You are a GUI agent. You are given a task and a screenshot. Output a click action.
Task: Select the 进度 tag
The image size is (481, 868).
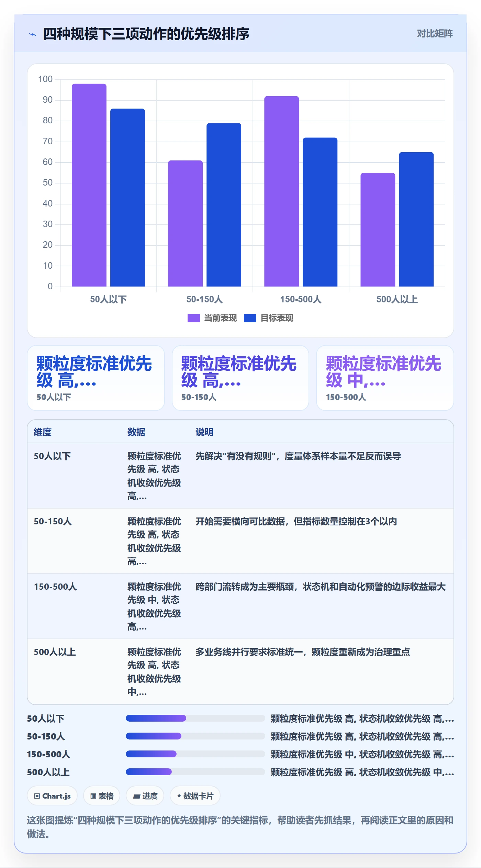[x=145, y=796]
